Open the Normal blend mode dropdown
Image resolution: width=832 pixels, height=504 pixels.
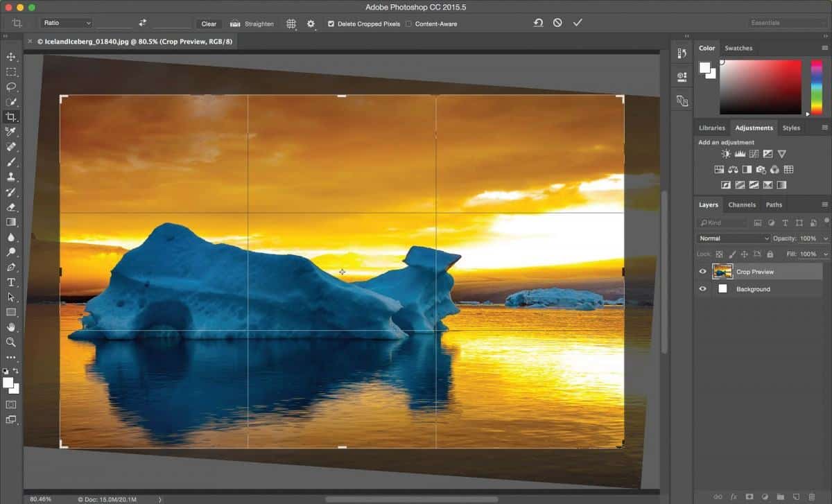click(x=731, y=238)
